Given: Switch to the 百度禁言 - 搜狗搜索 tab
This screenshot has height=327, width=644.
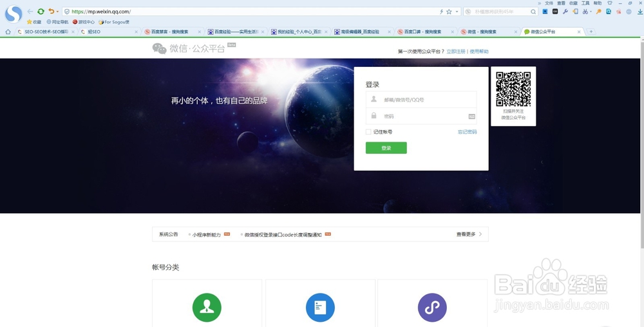Looking at the screenshot, I should (173, 32).
